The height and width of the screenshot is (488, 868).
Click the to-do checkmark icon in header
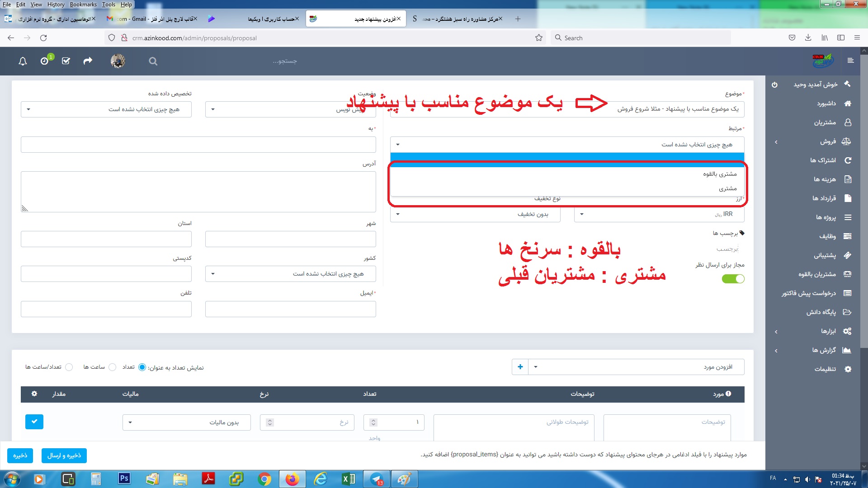[x=66, y=61]
